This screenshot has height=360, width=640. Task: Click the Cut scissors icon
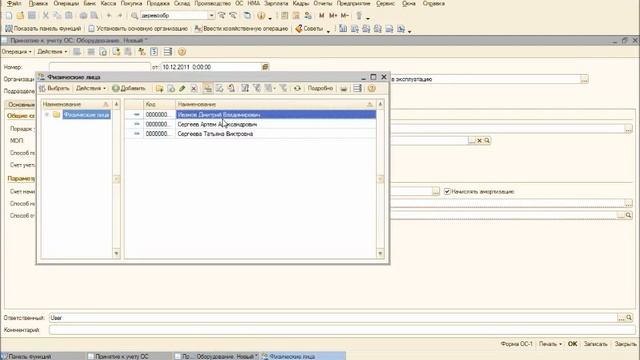46,16
